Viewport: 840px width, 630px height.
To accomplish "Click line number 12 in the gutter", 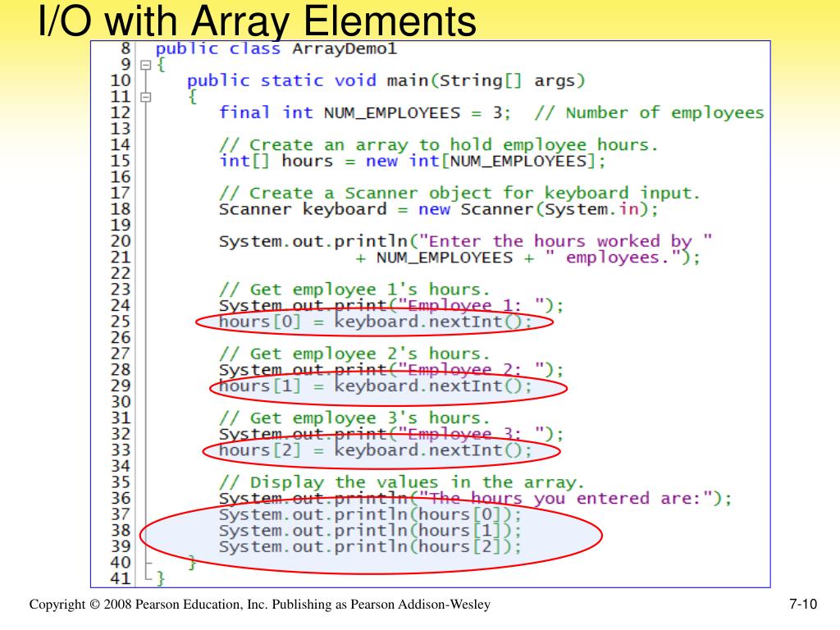I will click(121, 112).
